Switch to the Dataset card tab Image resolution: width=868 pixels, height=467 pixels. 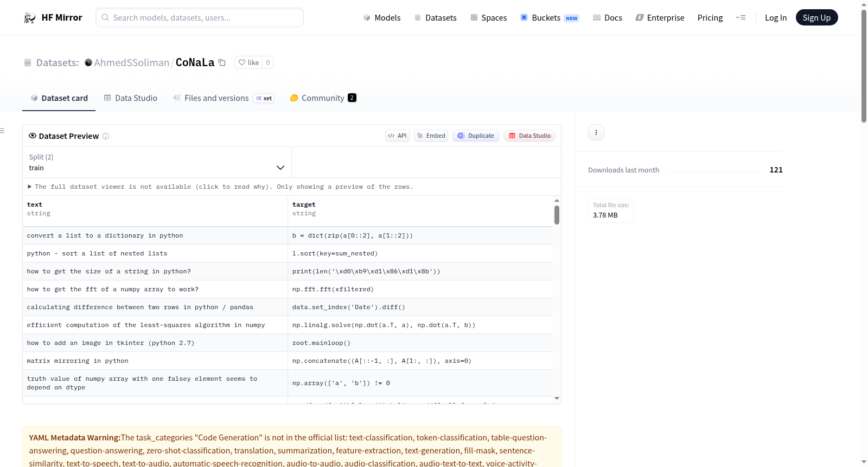pos(59,98)
